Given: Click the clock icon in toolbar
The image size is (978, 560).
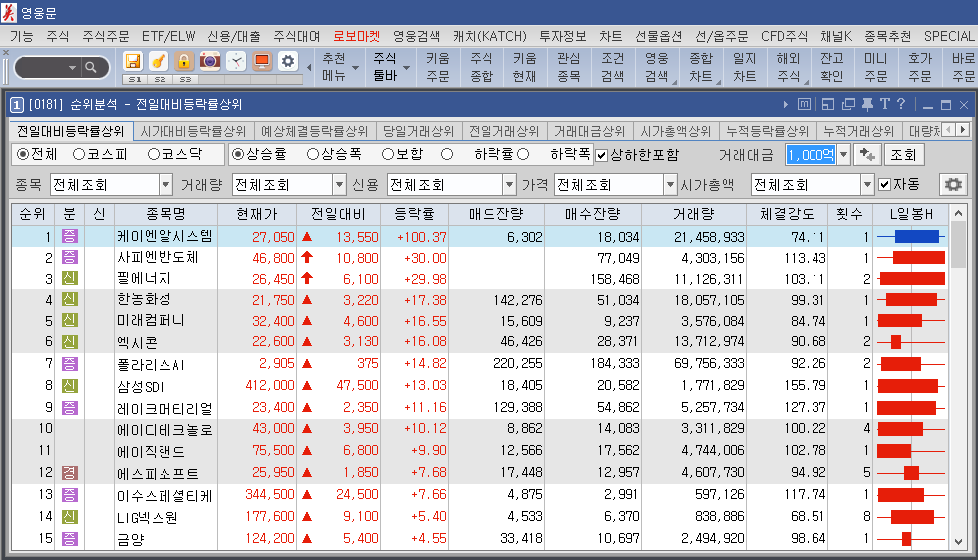Looking at the screenshot, I should pos(236,61).
